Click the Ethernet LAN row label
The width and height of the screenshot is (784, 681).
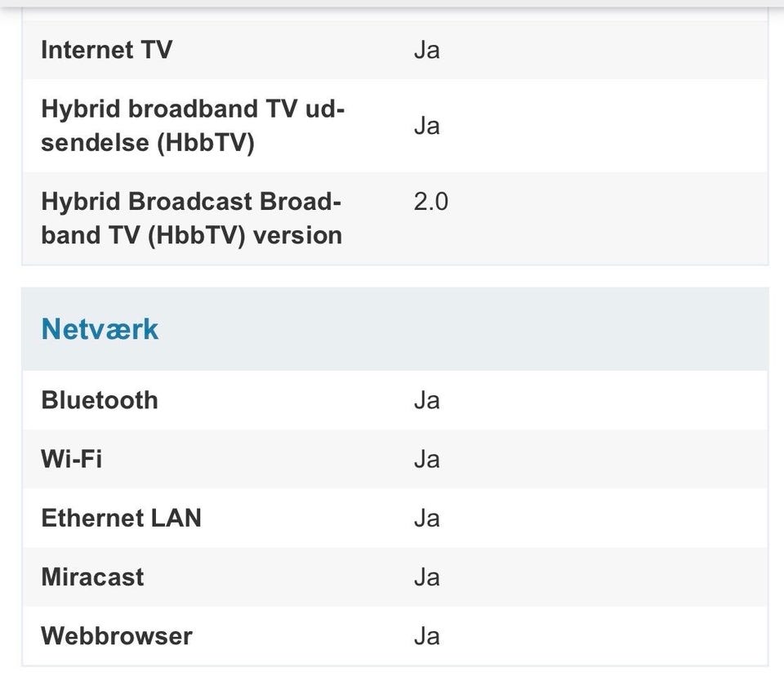[121, 518]
